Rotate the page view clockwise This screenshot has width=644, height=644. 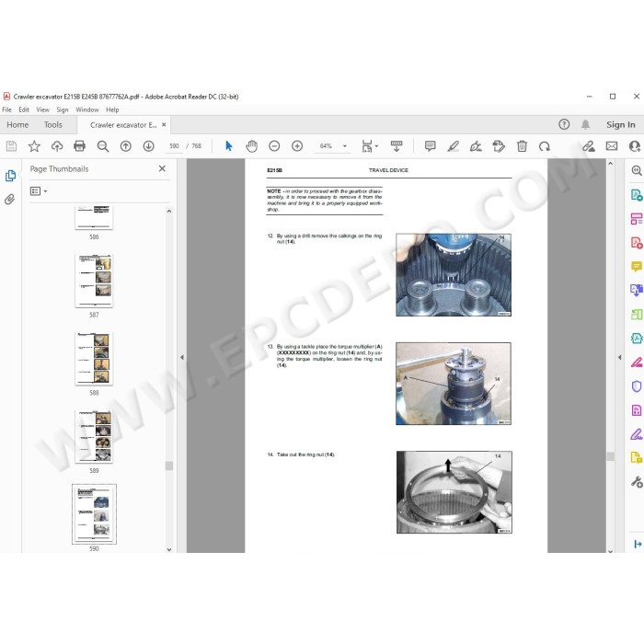[x=545, y=146]
